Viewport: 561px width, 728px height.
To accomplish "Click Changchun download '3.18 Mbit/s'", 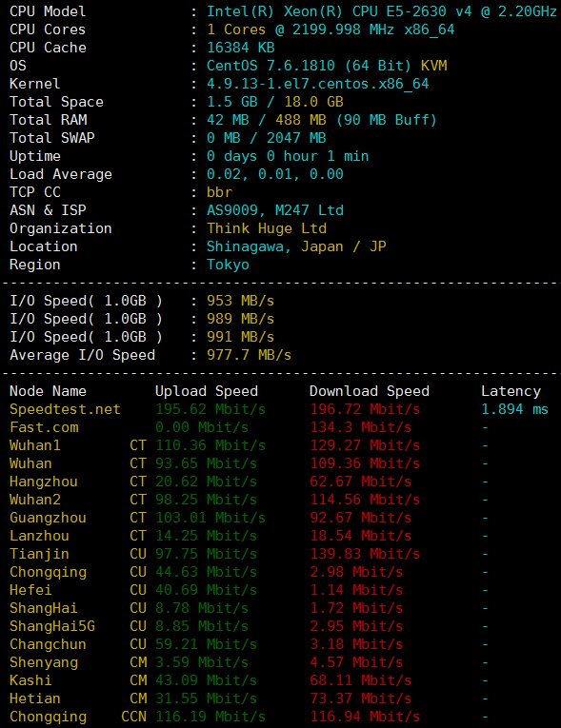I will (x=356, y=645).
